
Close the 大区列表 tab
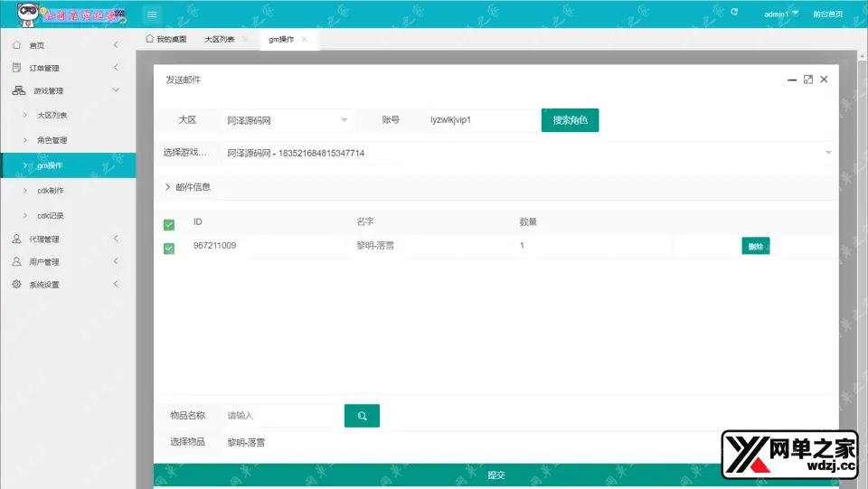245,40
